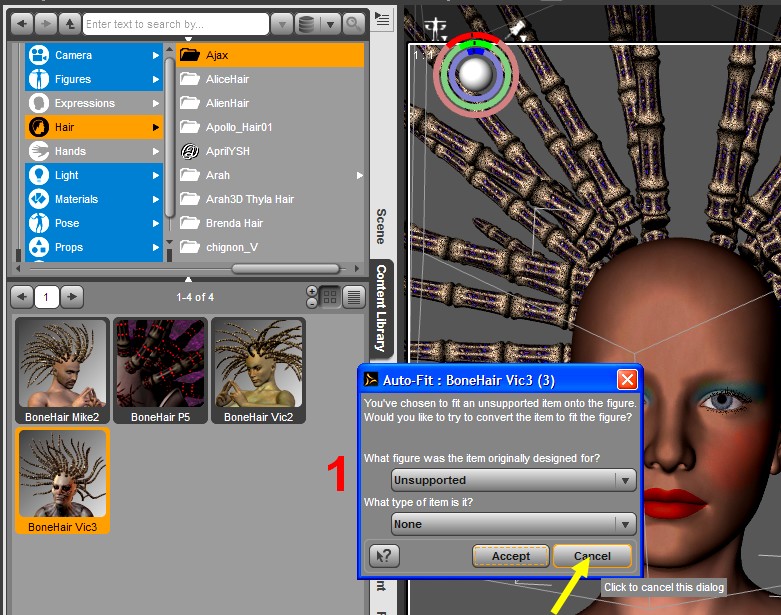Click the Materials category icon
The width and height of the screenshot is (781, 615).
click(x=38, y=199)
